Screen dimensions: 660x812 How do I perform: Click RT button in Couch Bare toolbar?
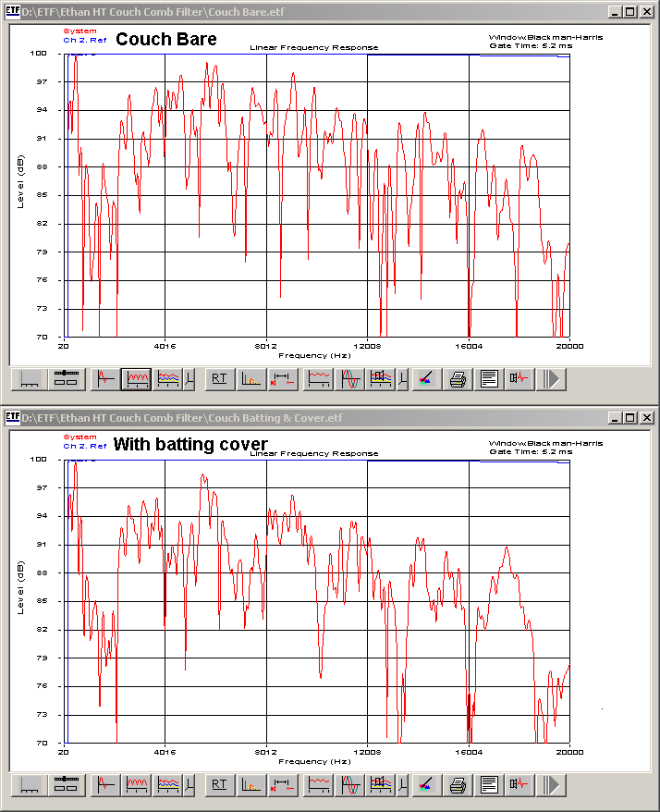[219, 379]
